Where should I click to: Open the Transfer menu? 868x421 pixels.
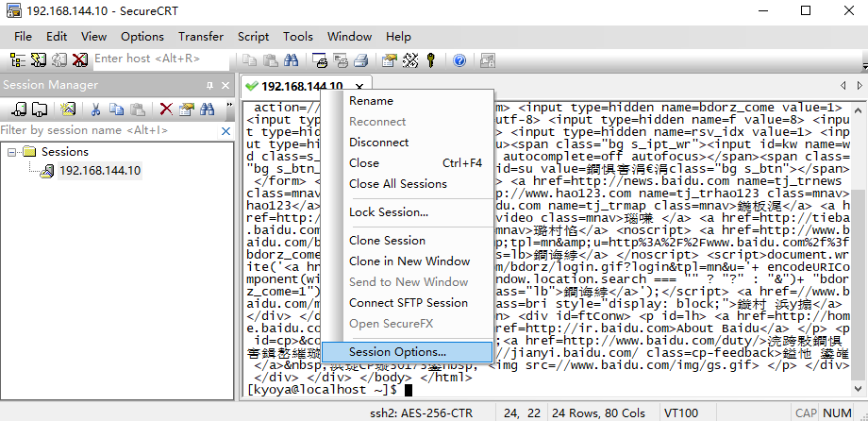click(201, 37)
